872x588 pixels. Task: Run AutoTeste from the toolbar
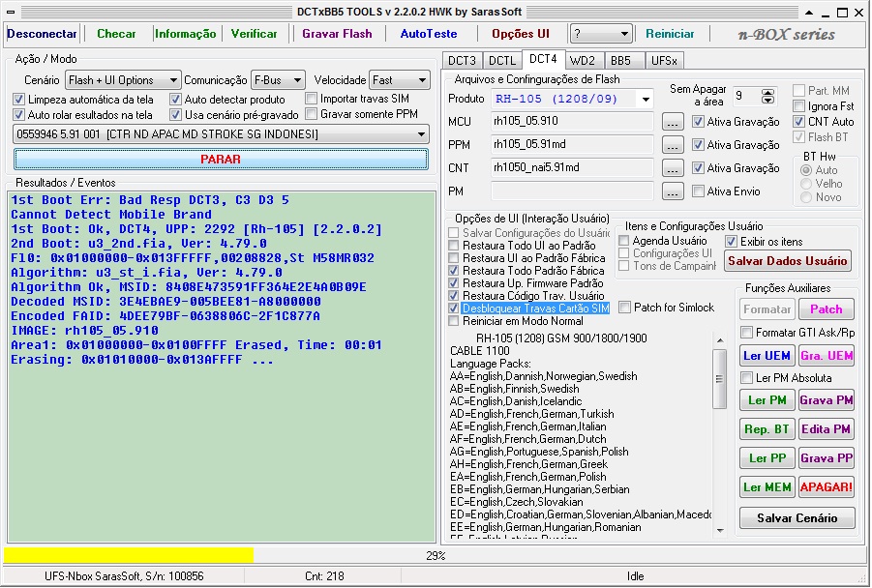tap(429, 34)
